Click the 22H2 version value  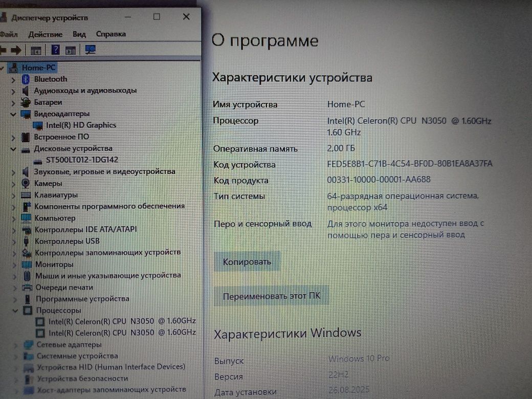point(338,374)
